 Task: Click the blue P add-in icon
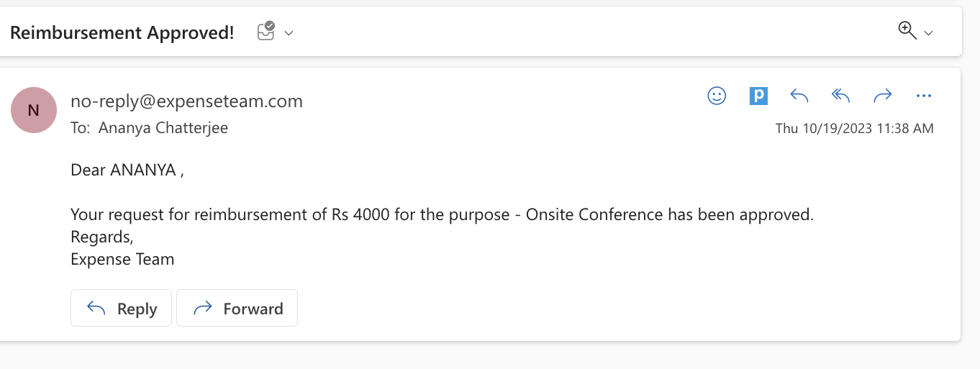pos(758,96)
